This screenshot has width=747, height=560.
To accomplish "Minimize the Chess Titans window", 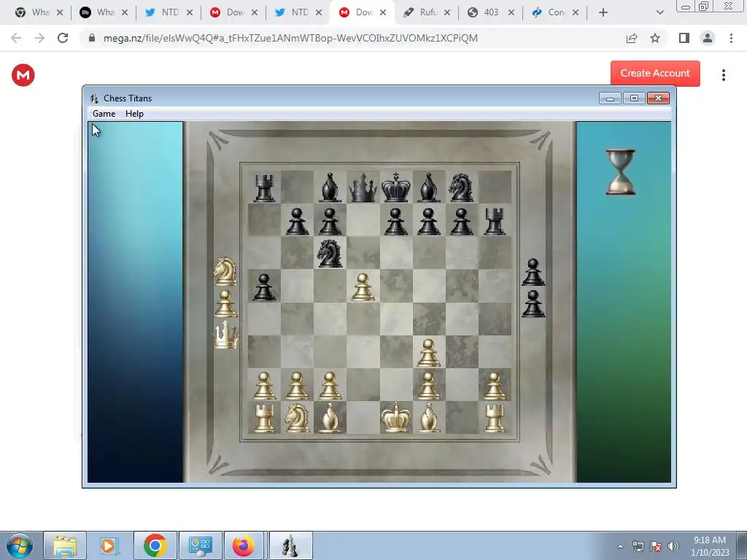I will pyautogui.click(x=610, y=98).
